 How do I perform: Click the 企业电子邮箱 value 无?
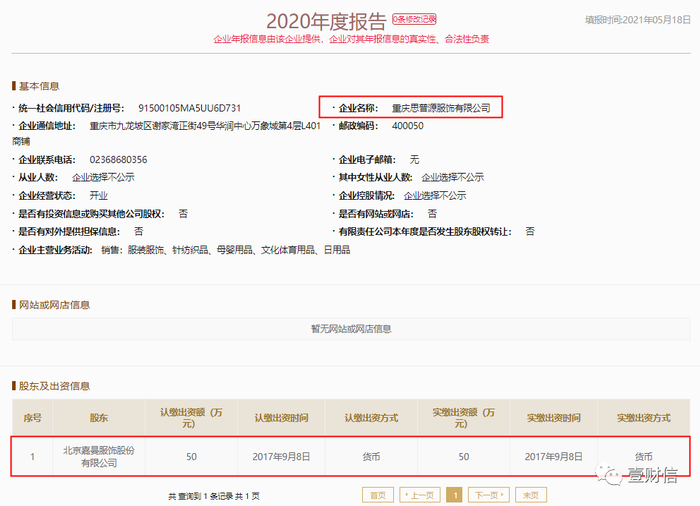(414, 160)
